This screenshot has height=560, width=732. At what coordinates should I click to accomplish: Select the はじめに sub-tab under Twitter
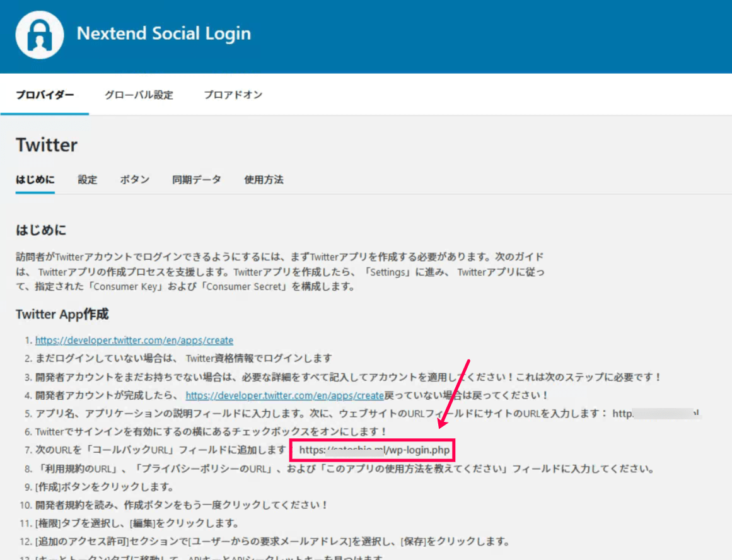(35, 180)
